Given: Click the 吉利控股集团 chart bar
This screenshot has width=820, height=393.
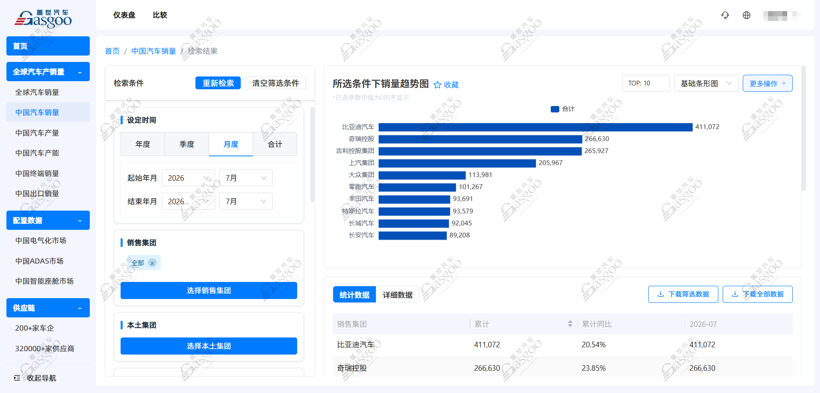Looking at the screenshot, I should [x=480, y=151].
